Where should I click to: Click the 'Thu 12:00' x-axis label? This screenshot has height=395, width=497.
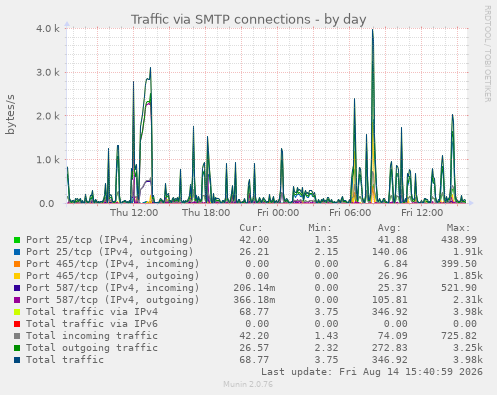[134, 213]
